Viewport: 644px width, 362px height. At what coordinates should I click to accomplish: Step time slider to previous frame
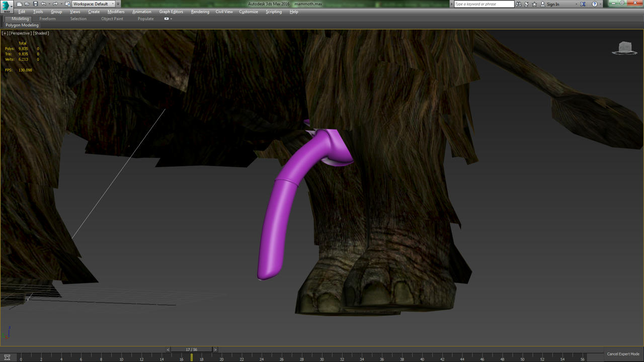168,349
